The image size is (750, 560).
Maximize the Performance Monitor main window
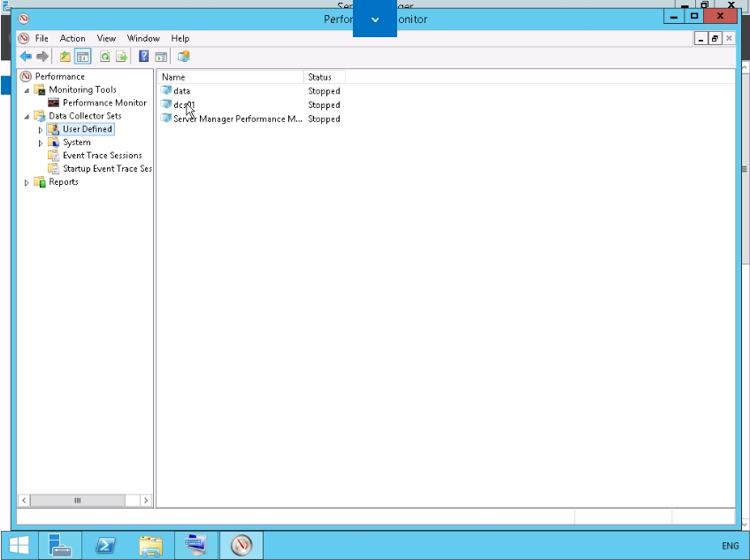coord(694,16)
